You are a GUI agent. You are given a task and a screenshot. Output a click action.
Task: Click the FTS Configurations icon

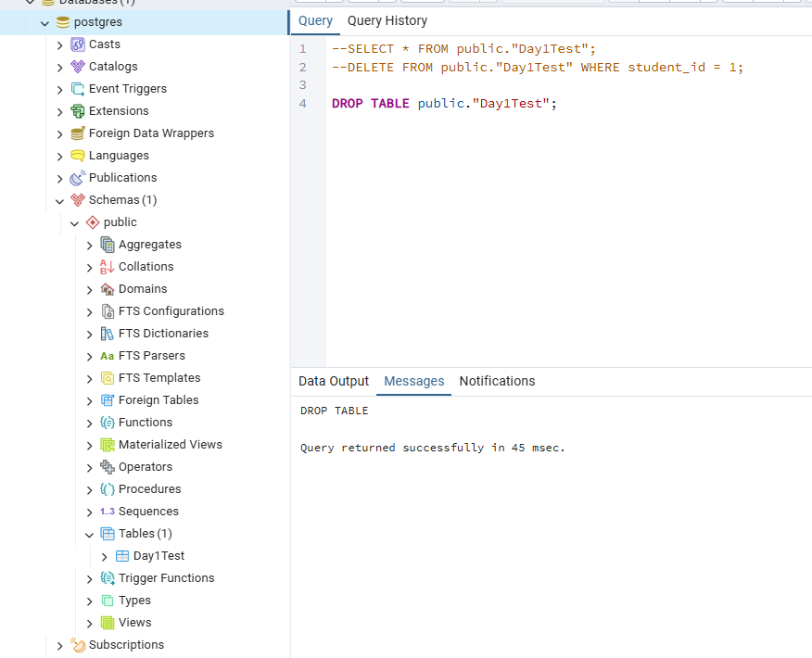click(108, 311)
